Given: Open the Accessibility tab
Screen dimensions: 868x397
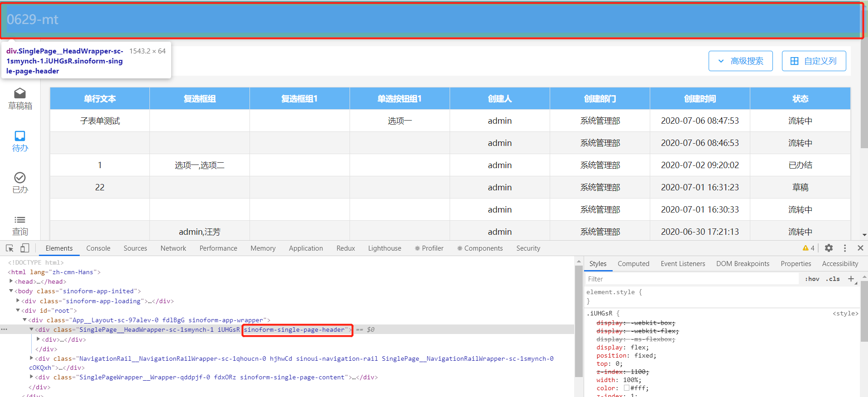Looking at the screenshot, I should 840,264.
